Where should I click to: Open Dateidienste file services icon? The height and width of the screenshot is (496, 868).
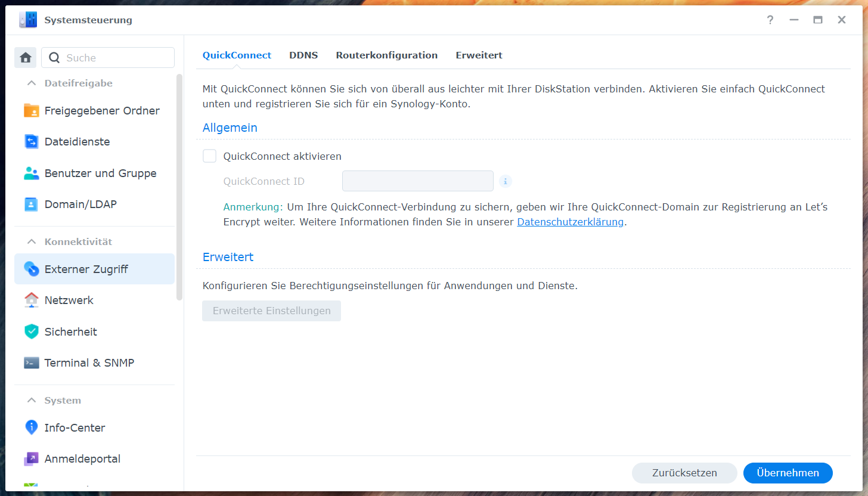(31, 142)
